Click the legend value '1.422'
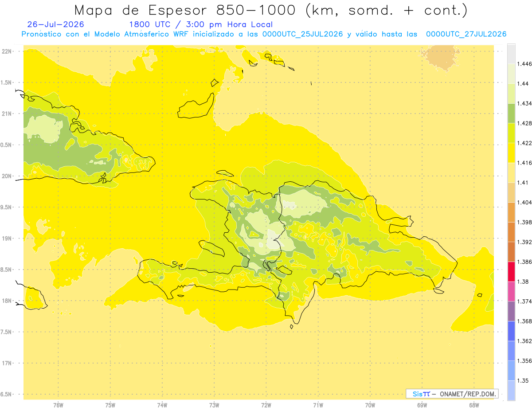Image resolution: width=532 pixels, height=411 pixels. coord(525,143)
